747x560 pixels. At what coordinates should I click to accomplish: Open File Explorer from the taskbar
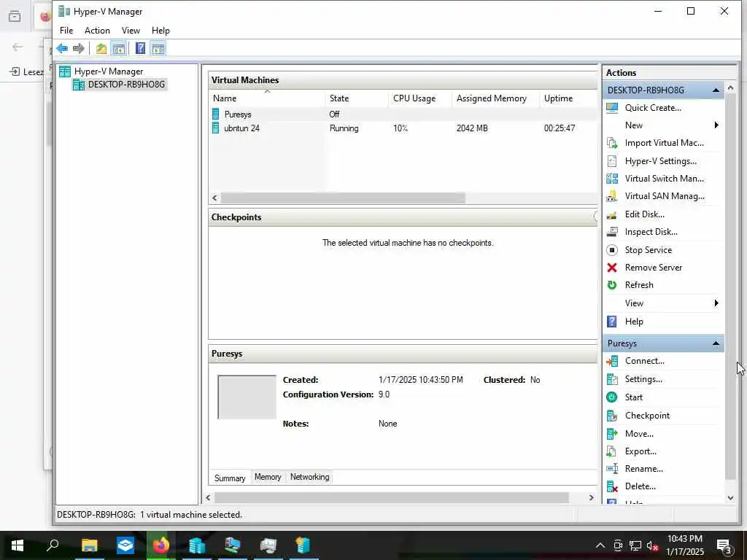point(89,545)
